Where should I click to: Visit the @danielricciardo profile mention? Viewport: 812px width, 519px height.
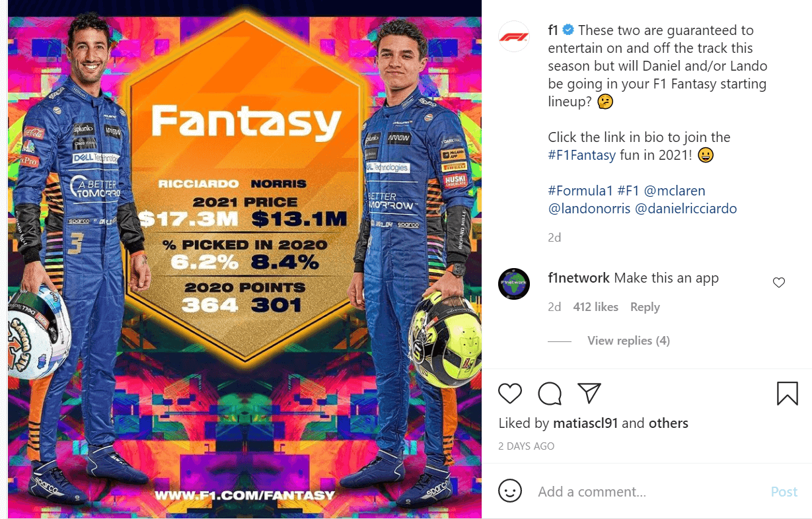pos(686,209)
